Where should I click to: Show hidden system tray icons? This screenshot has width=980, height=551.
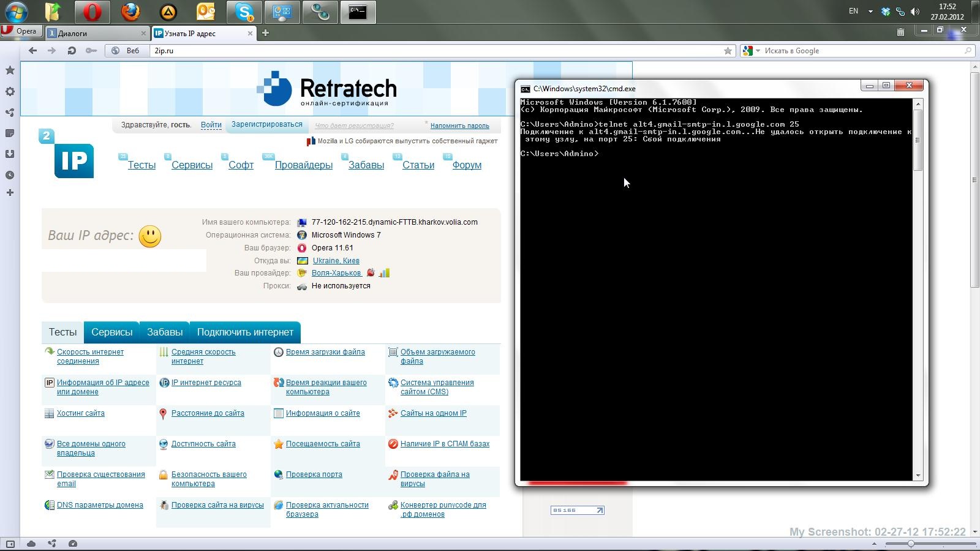coord(870,12)
